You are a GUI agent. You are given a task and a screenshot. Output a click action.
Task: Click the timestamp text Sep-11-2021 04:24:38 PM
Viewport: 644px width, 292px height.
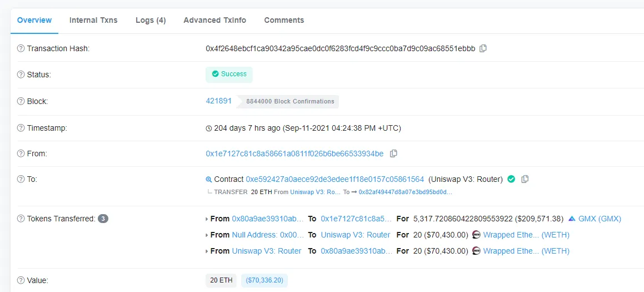pyautogui.click(x=341, y=128)
